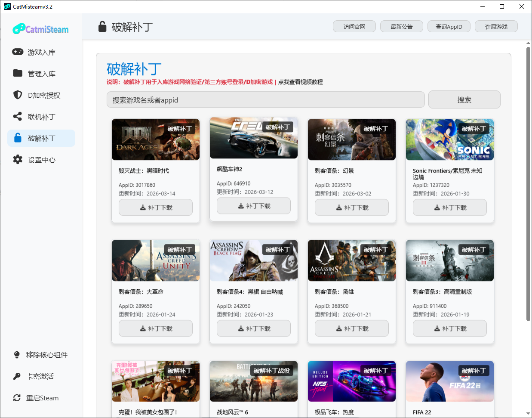Click the lightbulb icon beside 移除核心组件
Screen dimensions: 532x418
(x=17, y=355)
